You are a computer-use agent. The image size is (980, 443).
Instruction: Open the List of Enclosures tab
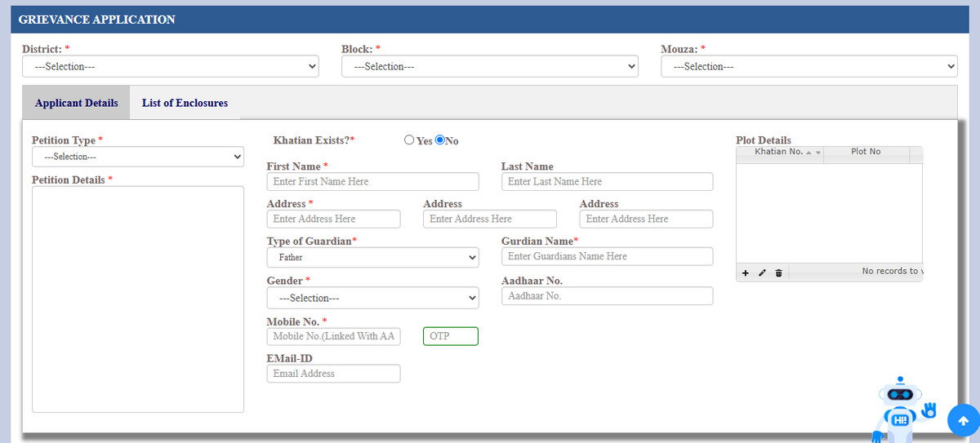pyautogui.click(x=185, y=104)
